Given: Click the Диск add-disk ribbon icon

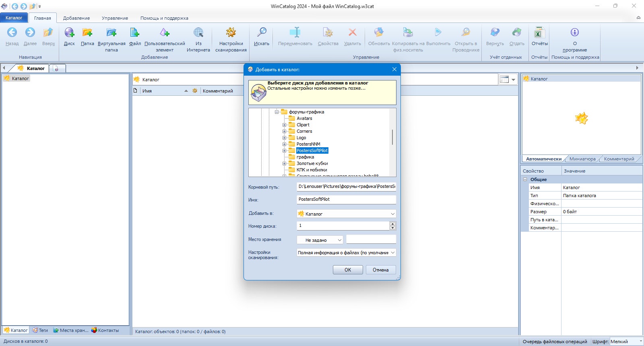Looking at the screenshot, I should point(69,33).
